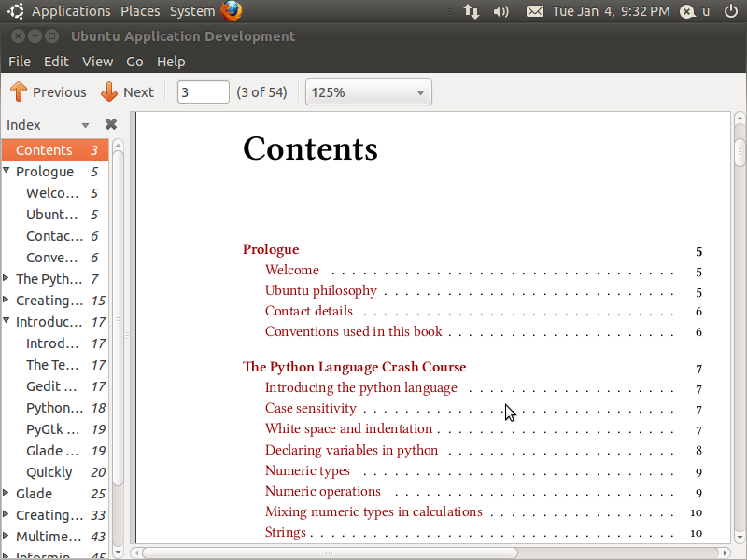Open the View menu

[97, 62]
